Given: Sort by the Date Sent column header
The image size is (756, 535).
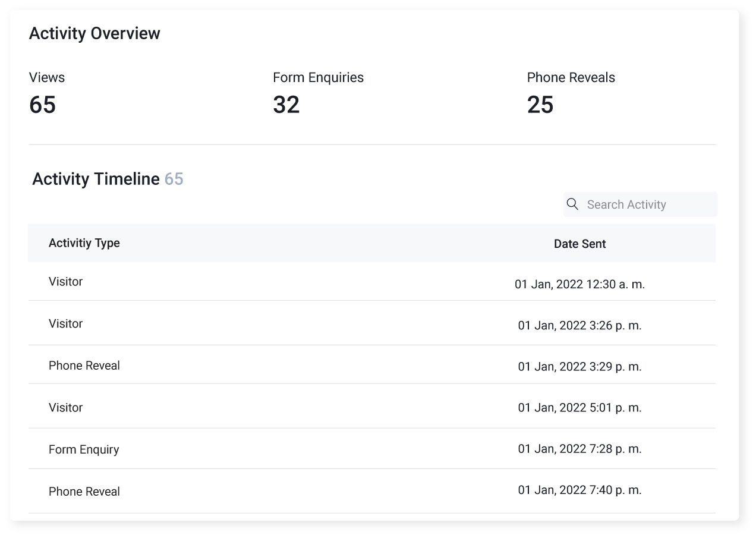Looking at the screenshot, I should coord(579,243).
